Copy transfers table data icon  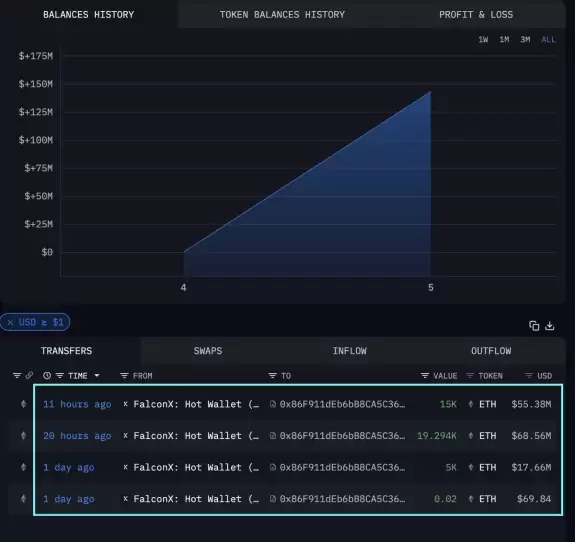coord(534,326)
